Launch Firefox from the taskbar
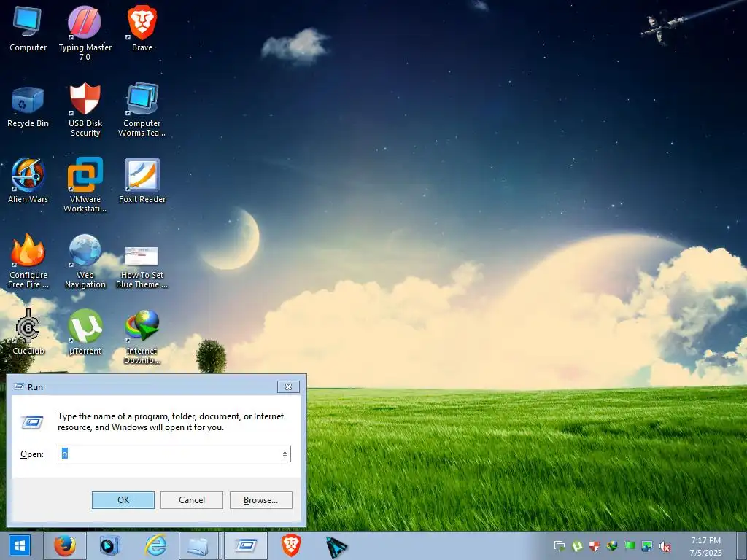 click(x=65, y=545)
